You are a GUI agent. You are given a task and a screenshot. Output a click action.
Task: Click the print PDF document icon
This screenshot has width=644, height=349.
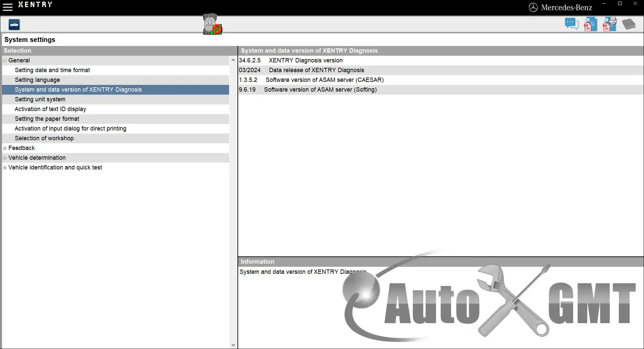609,23
